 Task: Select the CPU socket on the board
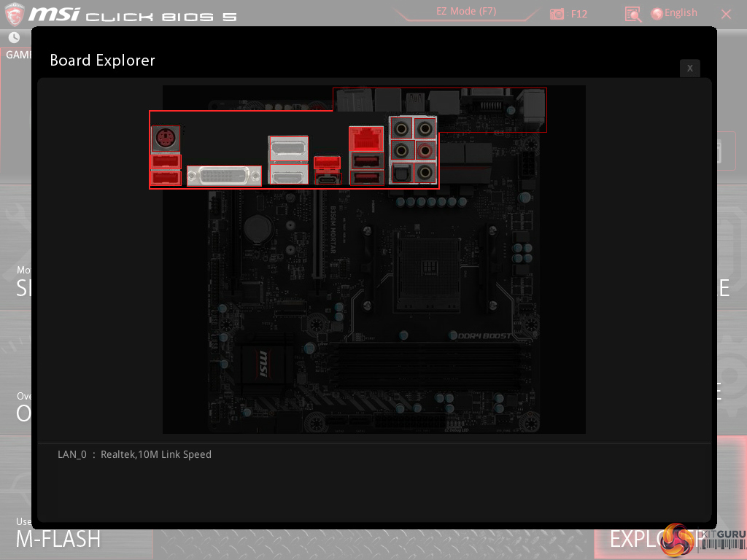(429, 274)
